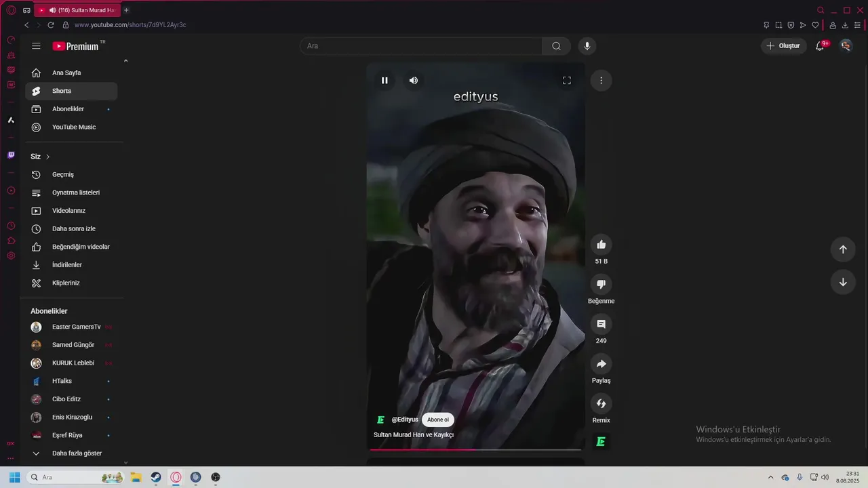Open Videolarınız
The height and width of the screenshot is (488, 868).
point(71,211)
